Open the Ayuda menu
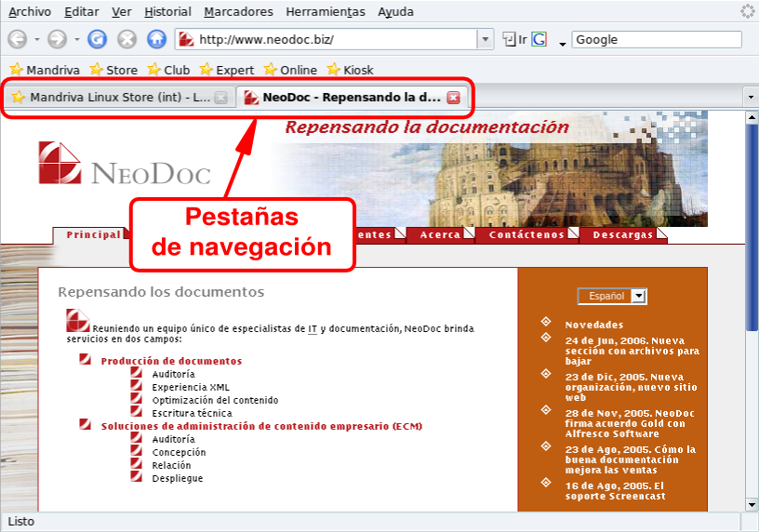This screenshot has width=759, height=532. [x=395, y=11]
